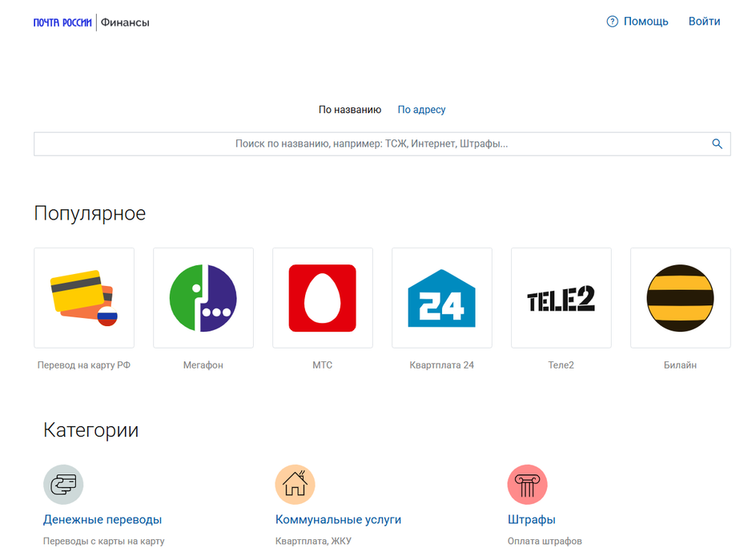The height and width of the screenshot is (560, 756).
Task: Open the Штрафы category link
Action: click(x=531, y=519)
